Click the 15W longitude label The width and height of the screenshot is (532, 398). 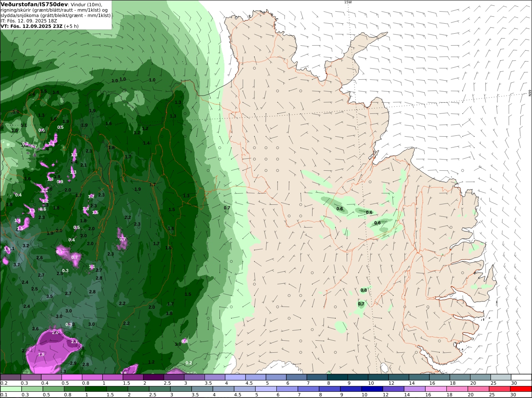coord(348,2)
